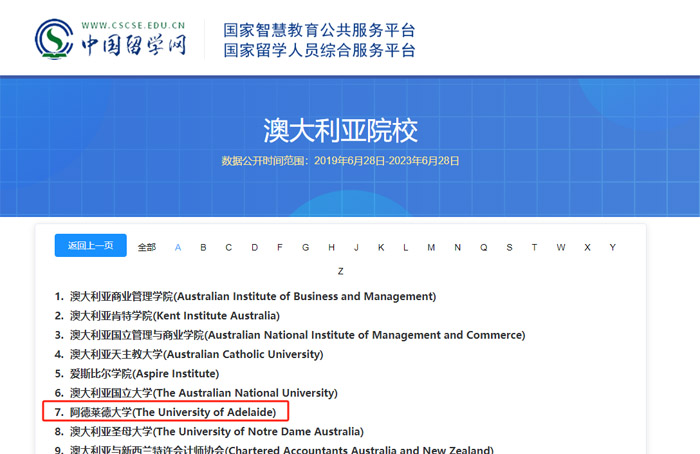
Task: Select letter D filter
Action: pos(254,247)
